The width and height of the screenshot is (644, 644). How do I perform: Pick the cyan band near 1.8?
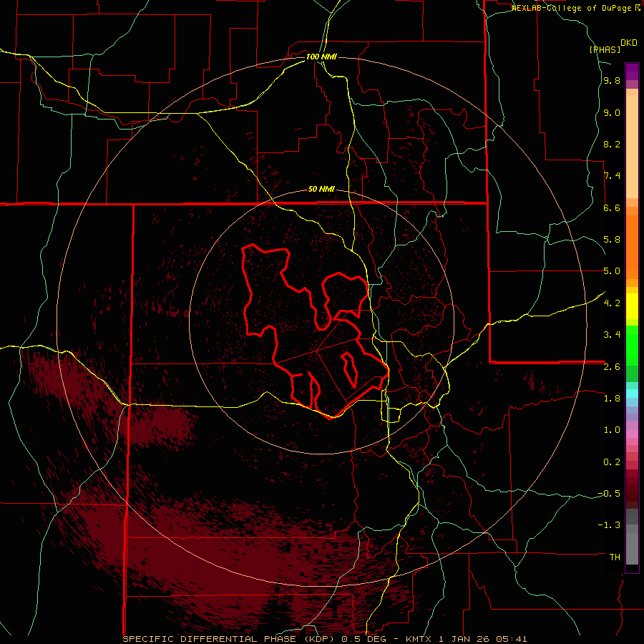pos(632,394)
